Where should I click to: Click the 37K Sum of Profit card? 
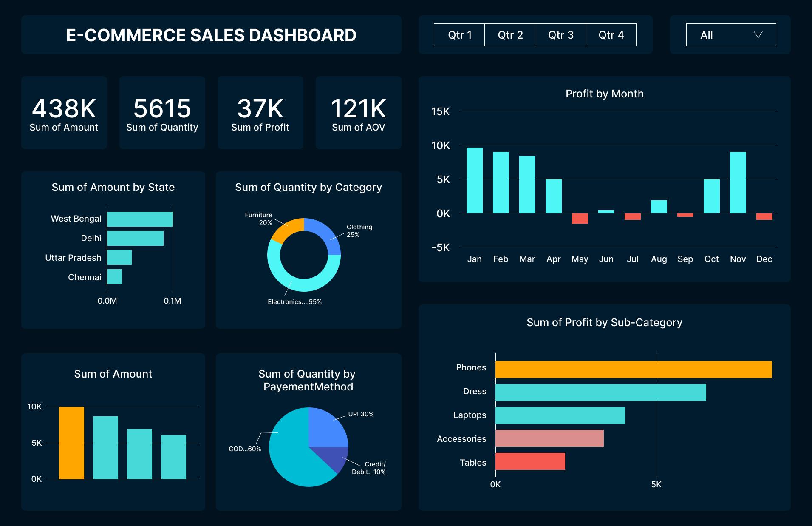(x=260, y=112)
